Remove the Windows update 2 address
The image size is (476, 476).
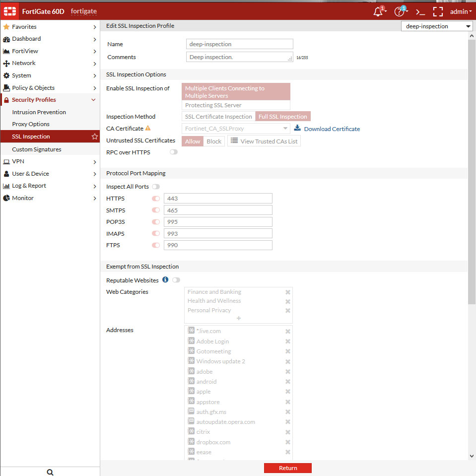(x=288, y=361)
